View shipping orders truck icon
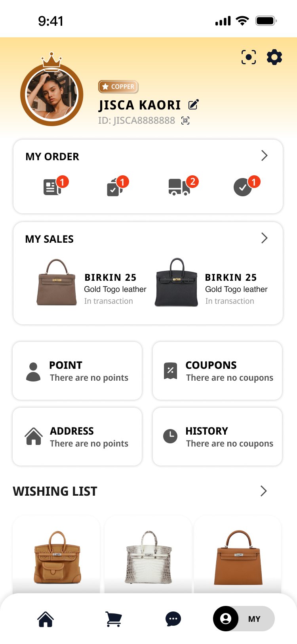297x644 pixels. 179,187
